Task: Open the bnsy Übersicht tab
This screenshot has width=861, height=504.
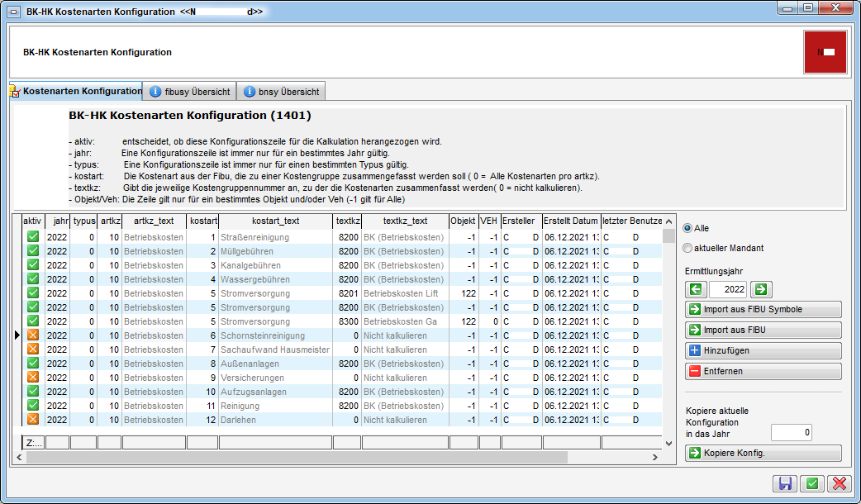Action: (281, 92)
